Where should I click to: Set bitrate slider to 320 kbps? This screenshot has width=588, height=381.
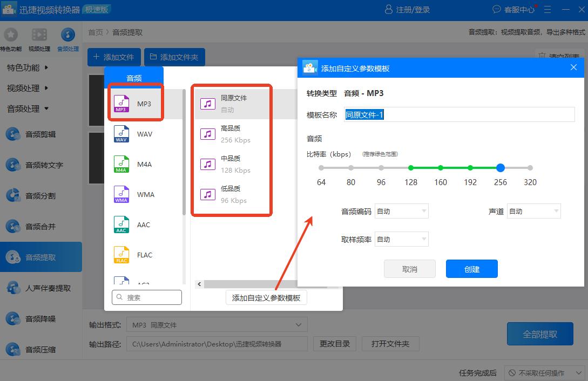coord(530,168)
